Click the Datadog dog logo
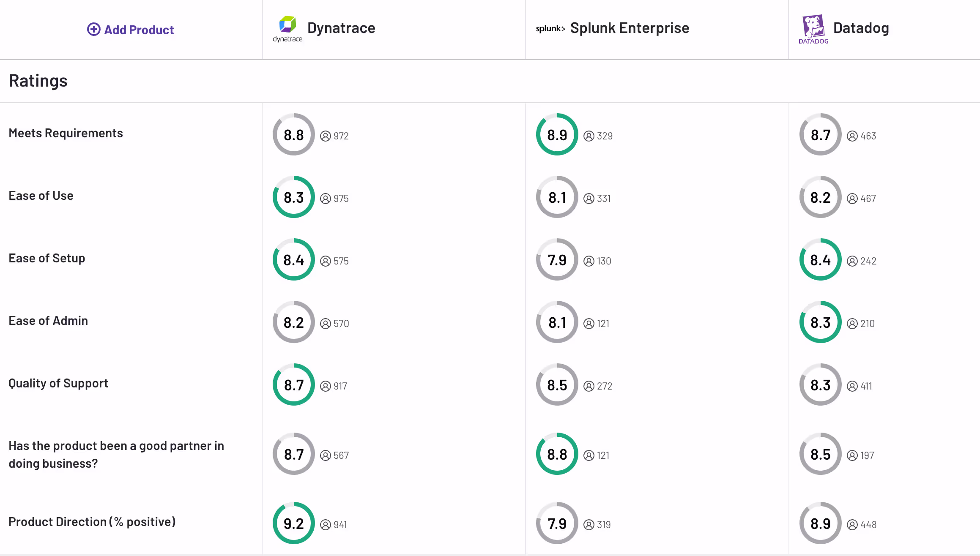This screenshot has width=980, height=556. click(x=813, y=26)
